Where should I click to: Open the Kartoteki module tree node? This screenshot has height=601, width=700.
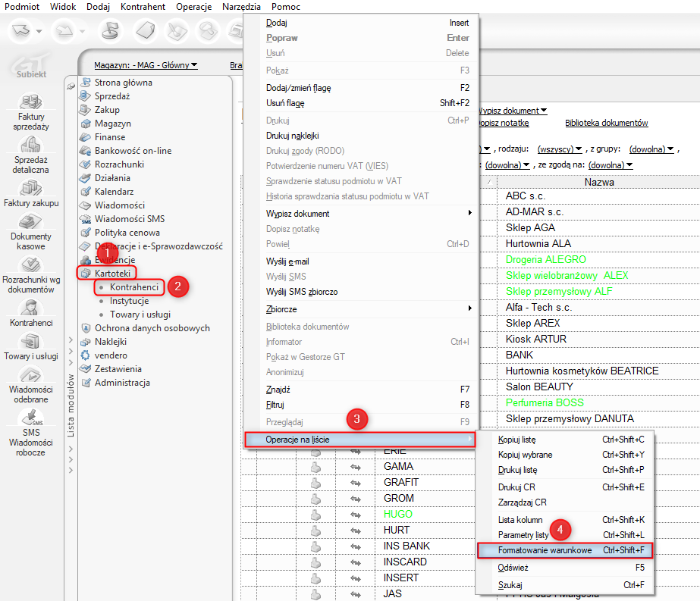pos(112,273)
